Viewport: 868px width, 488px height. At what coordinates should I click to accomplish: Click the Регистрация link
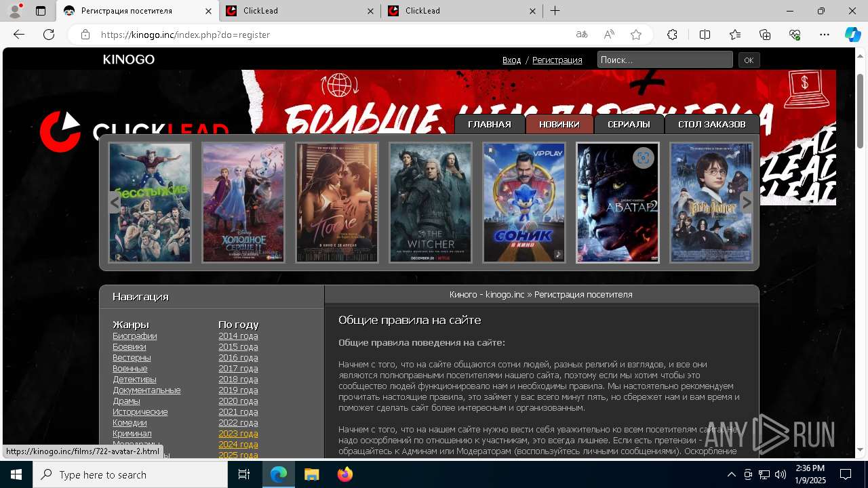[x=557, y=60]
